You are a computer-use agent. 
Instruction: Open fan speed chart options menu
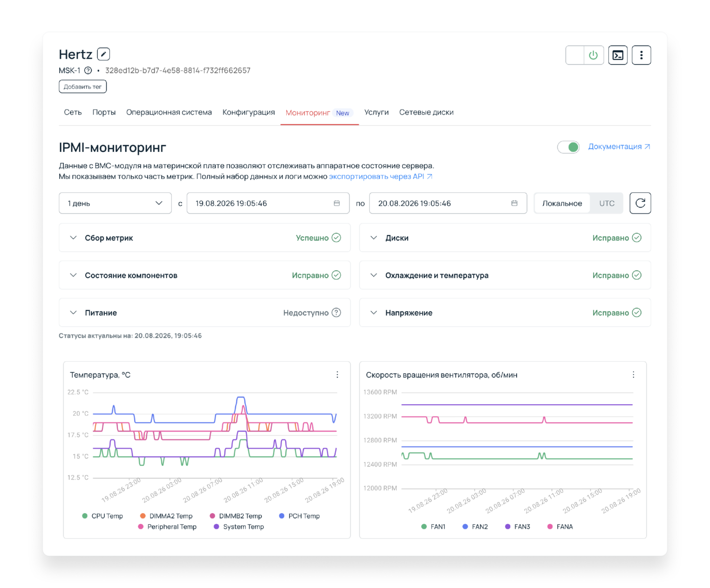pyautogui.click(x=633, y=375)
